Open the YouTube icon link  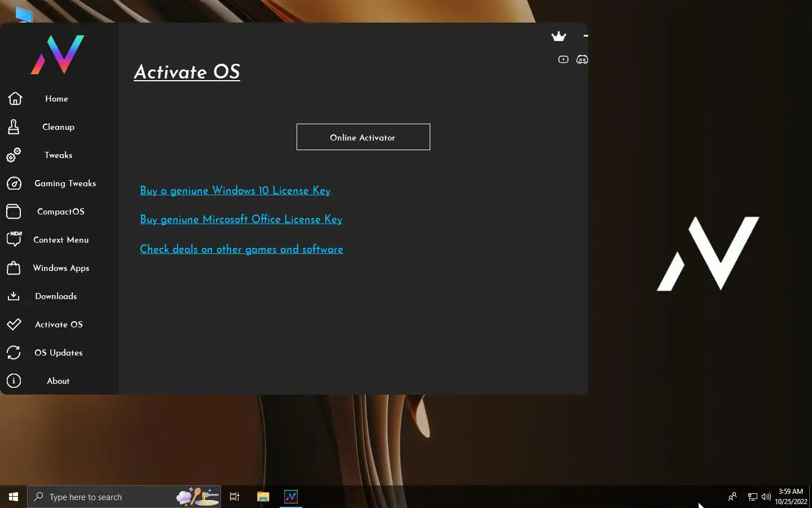coord(563,59)
